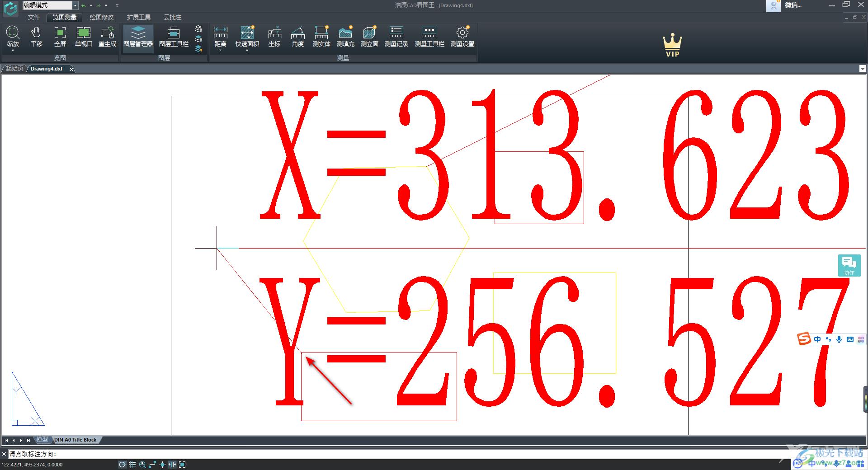This screenshot has width=868, height=470.
Task: Click the top small layer-state icon
Action: click(x=198, y=28)
